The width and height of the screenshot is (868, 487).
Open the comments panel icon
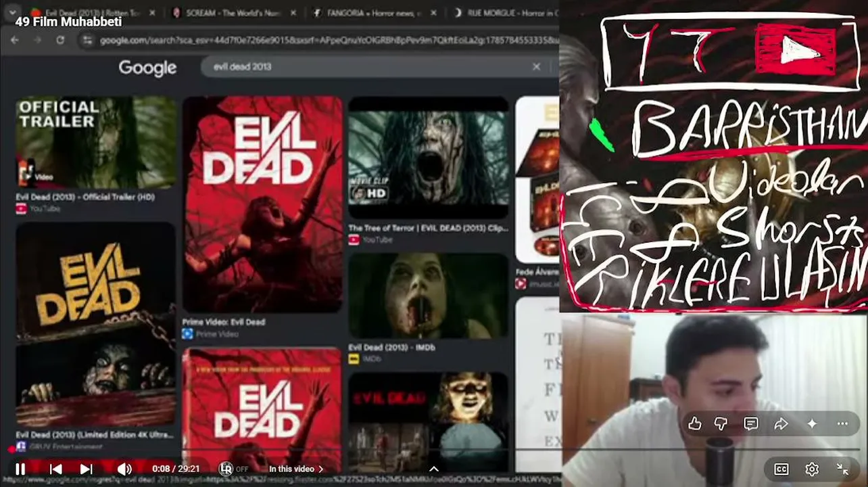point(750,423)
